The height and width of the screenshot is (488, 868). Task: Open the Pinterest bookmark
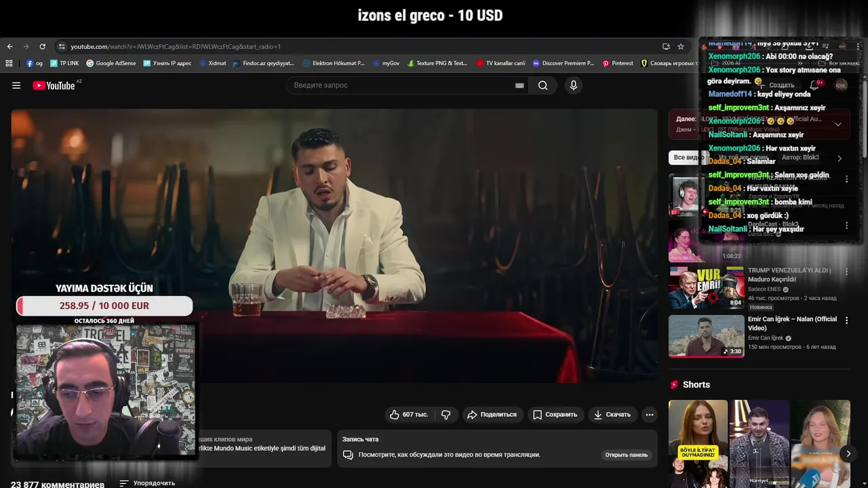click(x=618, y=63)
